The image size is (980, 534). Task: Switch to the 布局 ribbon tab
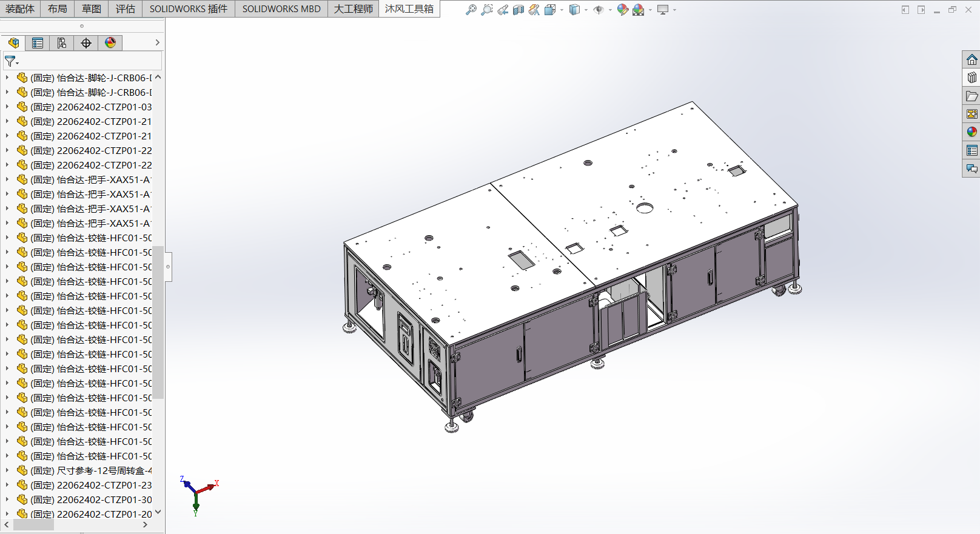[58, 8]
